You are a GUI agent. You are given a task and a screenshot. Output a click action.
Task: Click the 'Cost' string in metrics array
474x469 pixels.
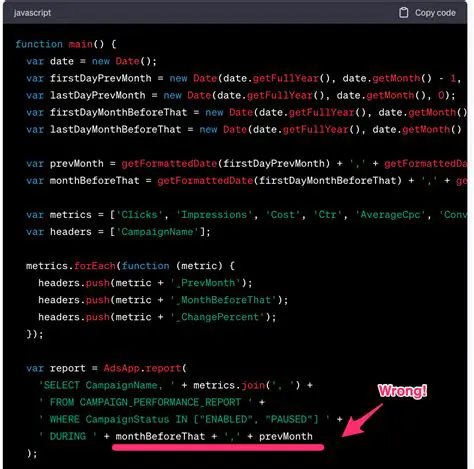(282, 215)
